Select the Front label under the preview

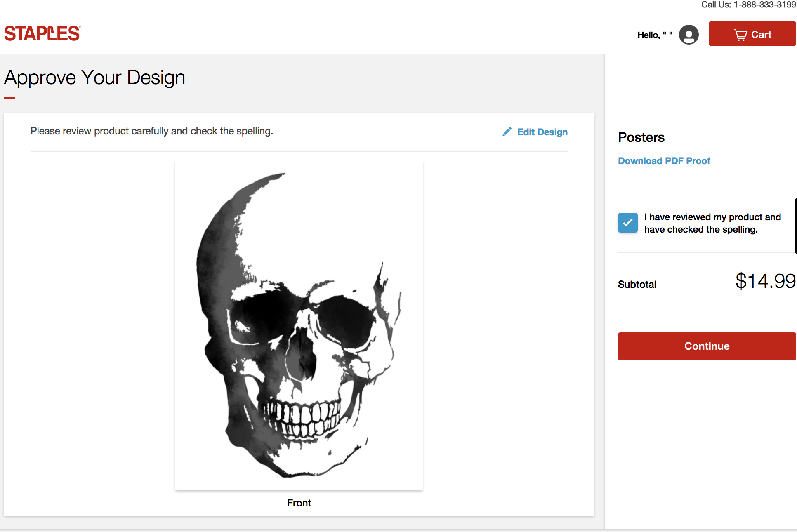(x=299, y=503)
